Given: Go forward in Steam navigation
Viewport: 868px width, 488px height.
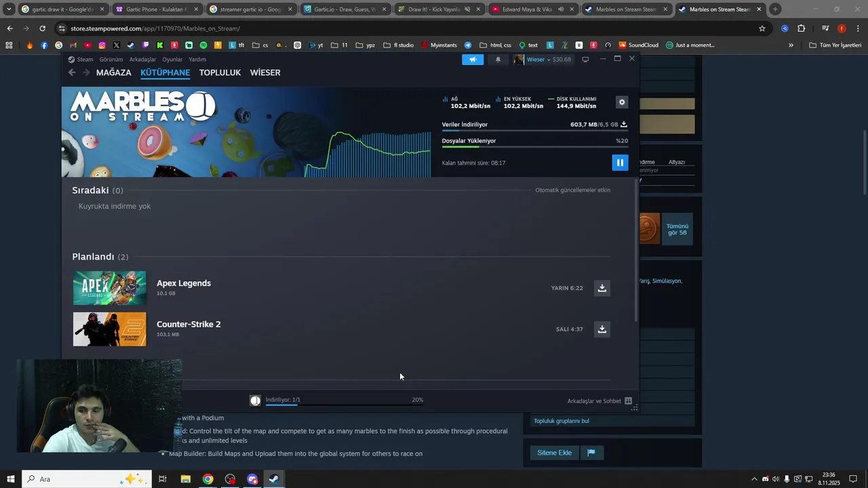Looking at the screenshot, I should (x=86, y=73).
